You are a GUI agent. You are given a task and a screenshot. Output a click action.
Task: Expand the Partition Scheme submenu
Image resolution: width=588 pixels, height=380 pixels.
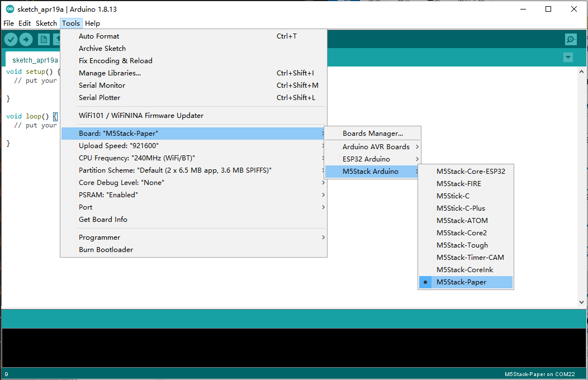(193, 170)
